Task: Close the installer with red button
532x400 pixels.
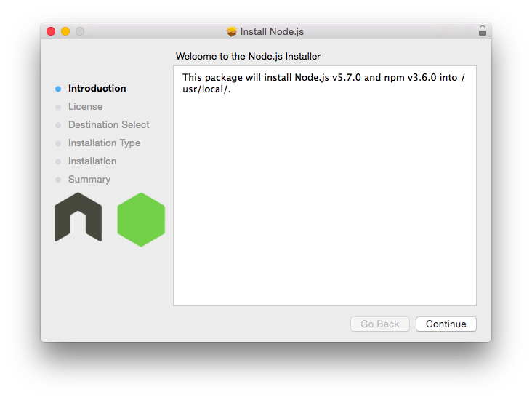Action: (51, 31)
